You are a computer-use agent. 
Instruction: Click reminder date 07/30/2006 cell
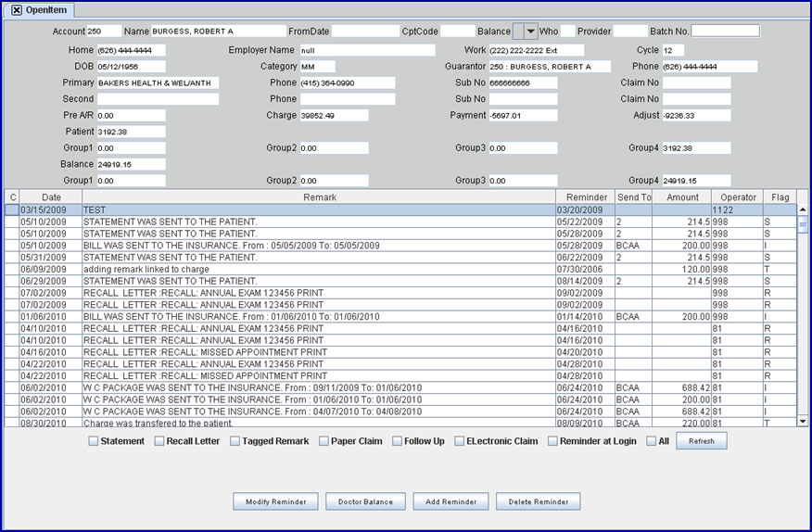coord(585,270)
